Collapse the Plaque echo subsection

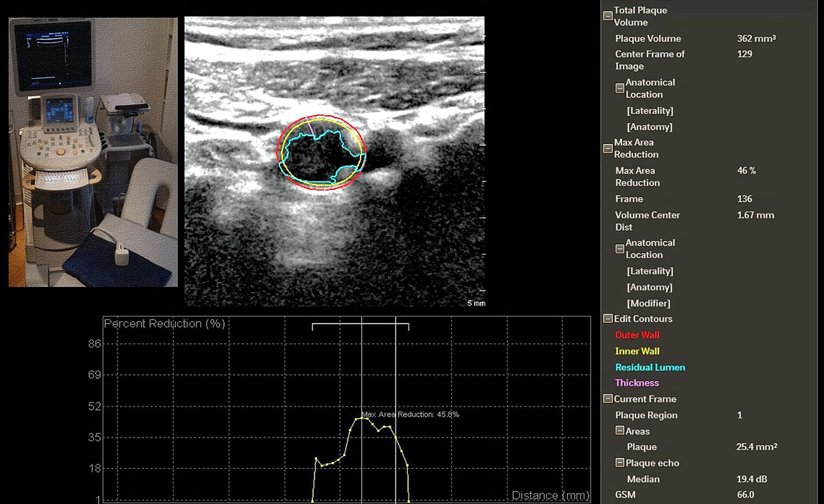tap(619, 463)
